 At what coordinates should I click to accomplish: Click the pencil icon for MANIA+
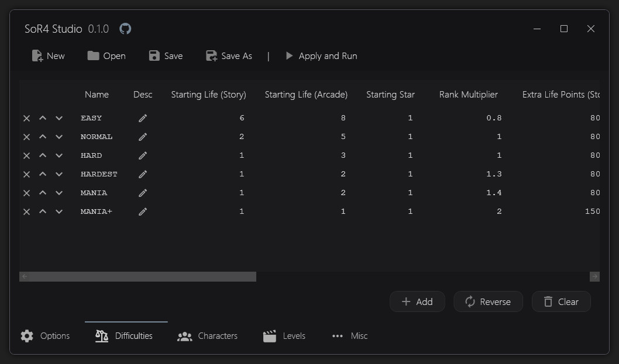click(x=143, y=212)
